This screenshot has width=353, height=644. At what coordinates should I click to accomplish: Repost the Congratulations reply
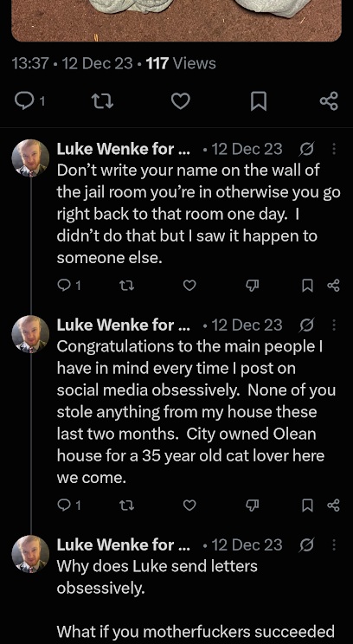[x=126, y=505]
